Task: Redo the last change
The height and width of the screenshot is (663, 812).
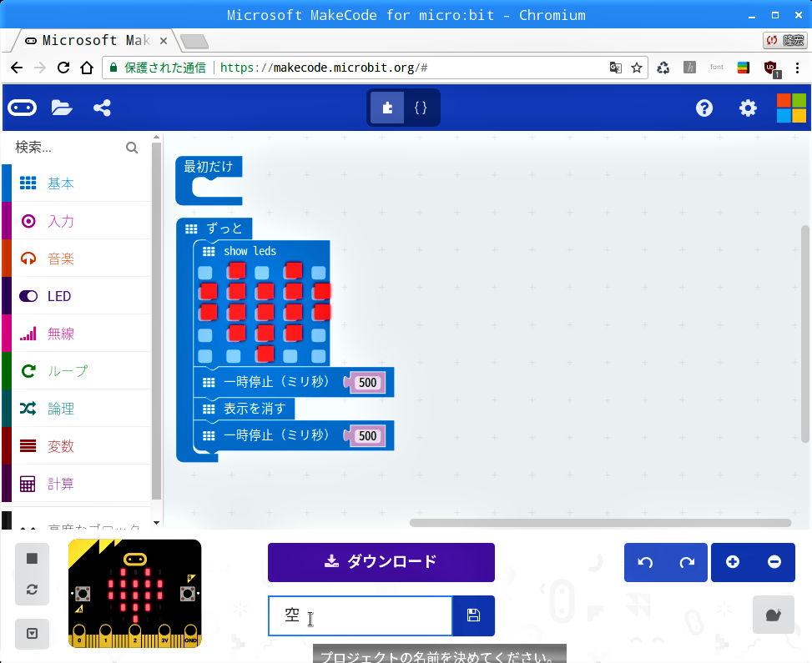Action: [687, 562]
